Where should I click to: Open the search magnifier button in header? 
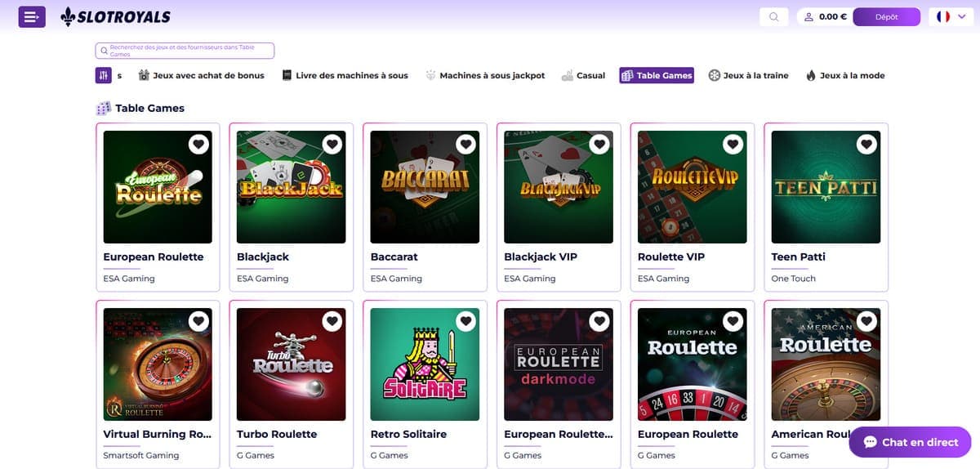tap(773, 16)
